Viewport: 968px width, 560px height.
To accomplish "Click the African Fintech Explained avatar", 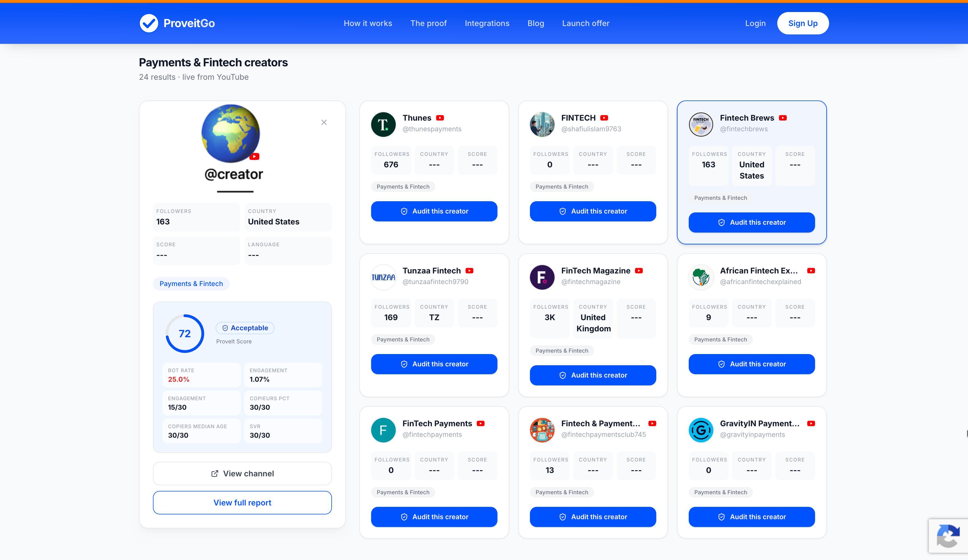I will click(x=701, y=277).
